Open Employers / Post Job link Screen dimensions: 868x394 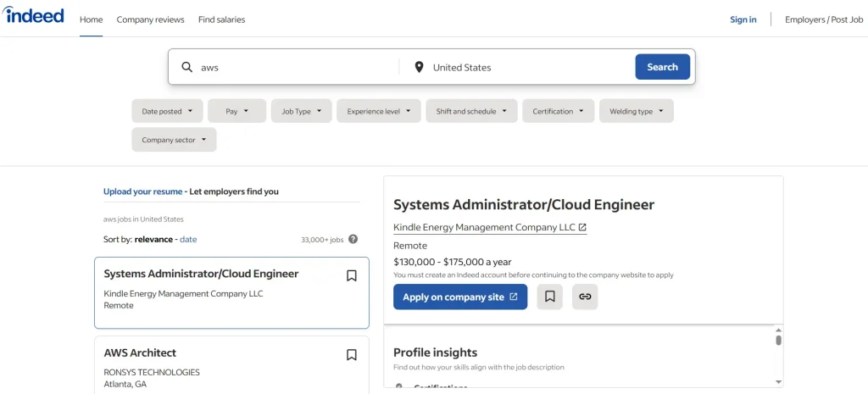click(x=824, y=19)
